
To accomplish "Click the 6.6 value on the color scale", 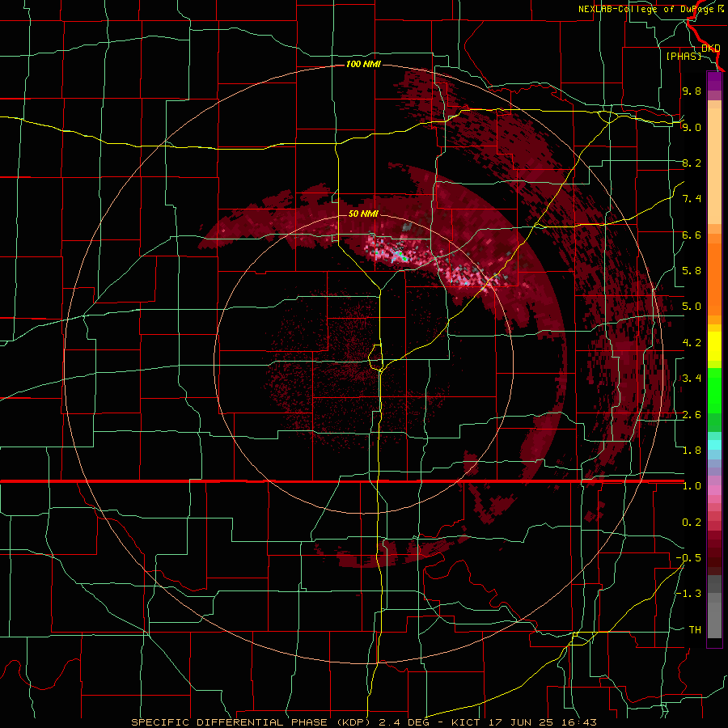I will [692, 235].
